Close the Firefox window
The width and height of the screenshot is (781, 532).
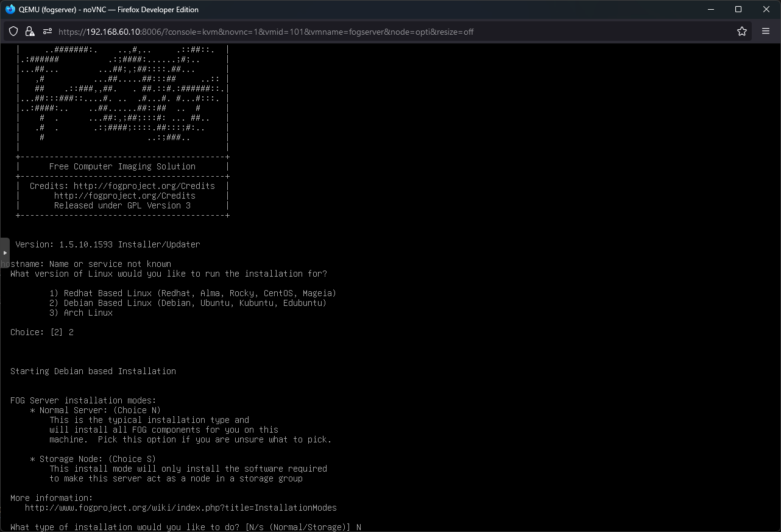click(x=766, y=9)
